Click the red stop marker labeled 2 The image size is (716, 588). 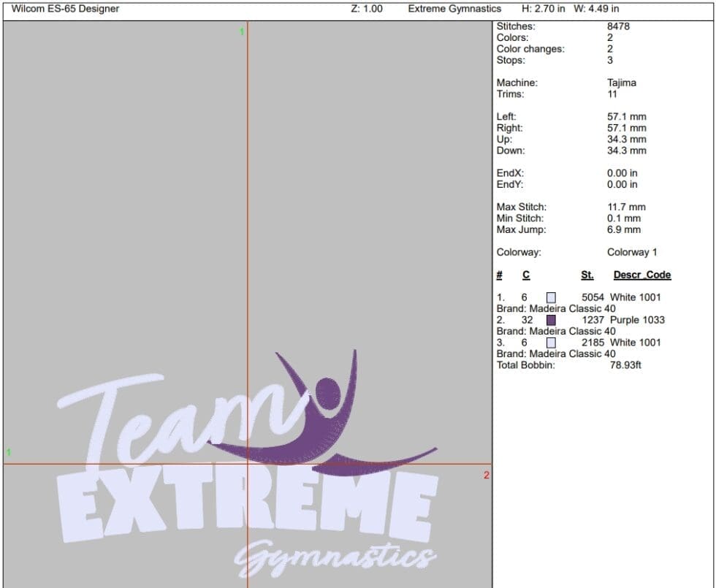pyautogui.click(x=486, y=476)
